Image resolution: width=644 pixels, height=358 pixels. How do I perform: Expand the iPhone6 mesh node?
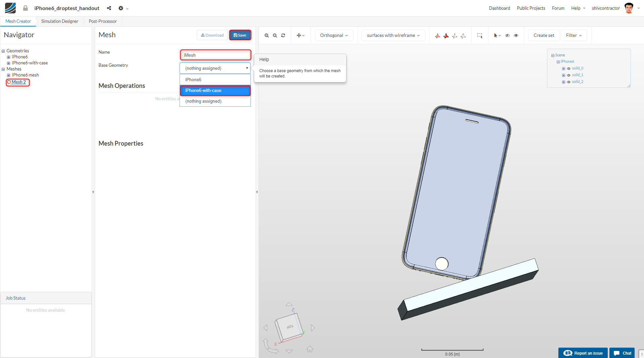tap(9, 75)
